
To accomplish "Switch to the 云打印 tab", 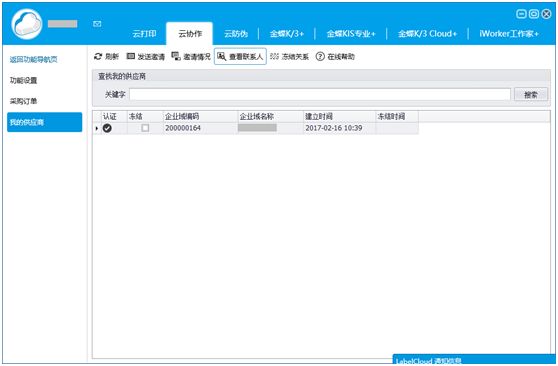I will 144,34.
